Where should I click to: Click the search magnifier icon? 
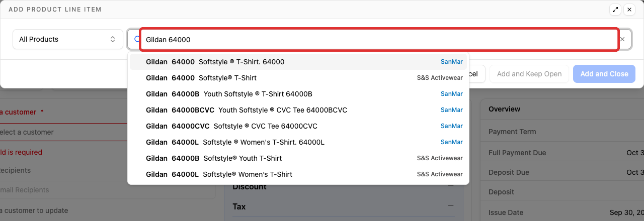coord(136,39)
